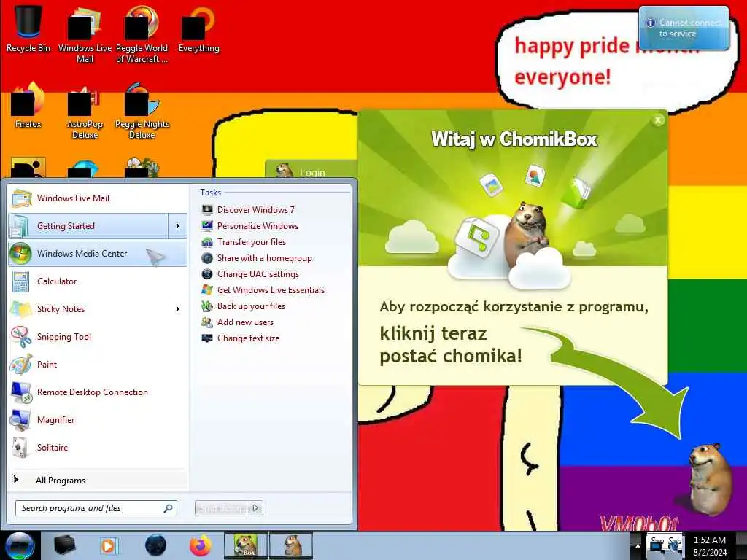The width and height of the screenshot is (747, 560).
Task: Click the search magnifier icon in Start menu
Action: coord(169,508)
